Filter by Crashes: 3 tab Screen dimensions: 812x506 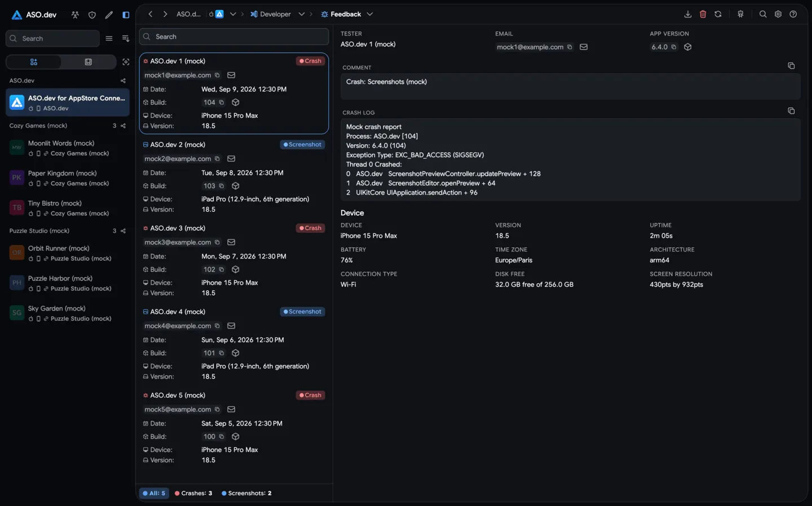click(x=193, y=493)
